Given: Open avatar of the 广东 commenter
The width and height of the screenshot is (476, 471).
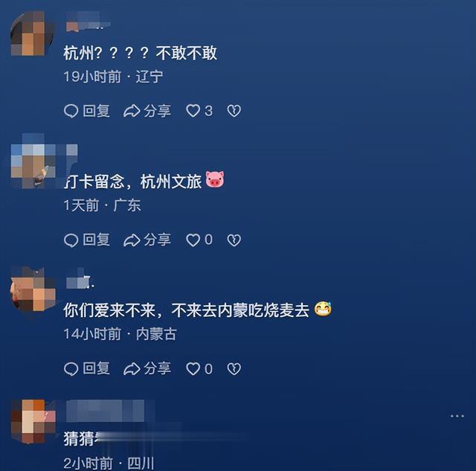Looking at the screenshot, I should 33,161.
